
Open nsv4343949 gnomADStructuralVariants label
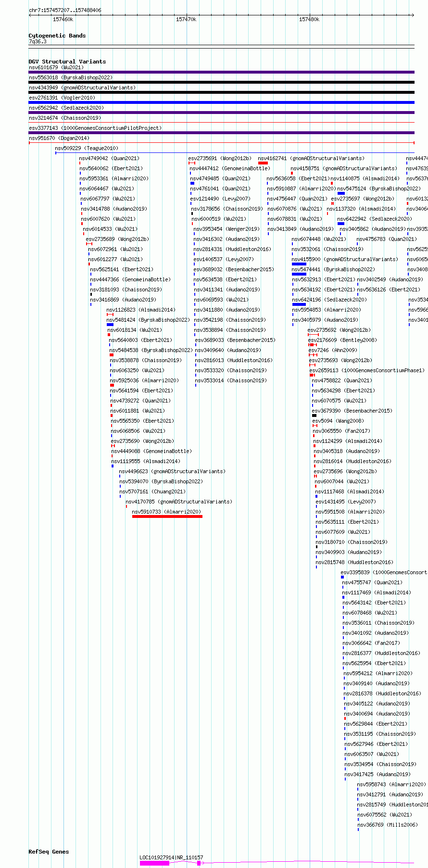point(82,88)
